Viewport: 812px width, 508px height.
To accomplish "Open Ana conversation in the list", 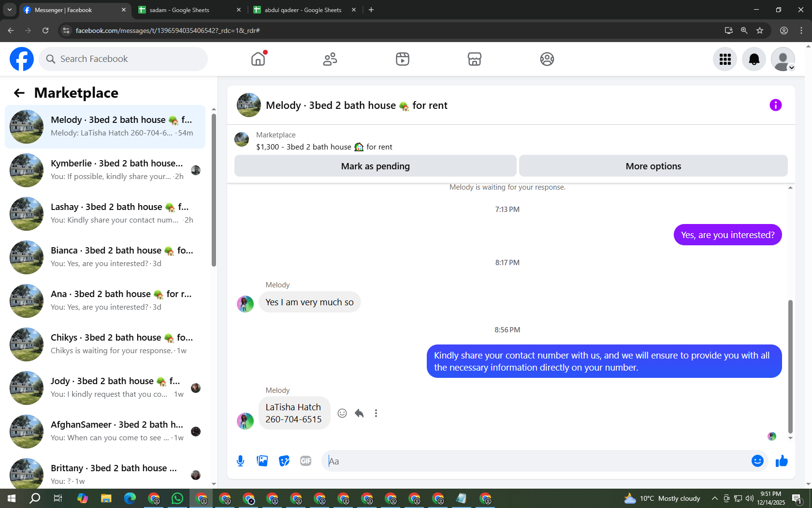I will pyautogui.click(x=105, y=301).
